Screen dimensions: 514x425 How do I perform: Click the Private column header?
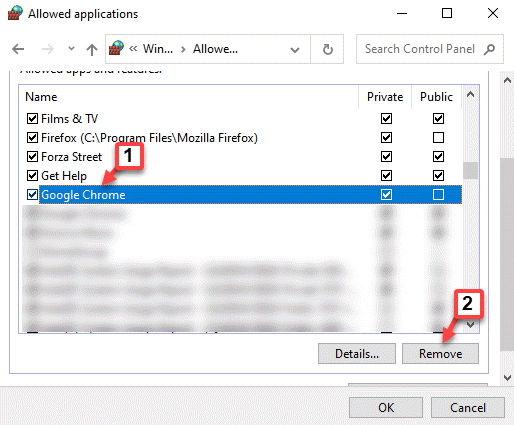pyautogui.click(x=385, y=97)
